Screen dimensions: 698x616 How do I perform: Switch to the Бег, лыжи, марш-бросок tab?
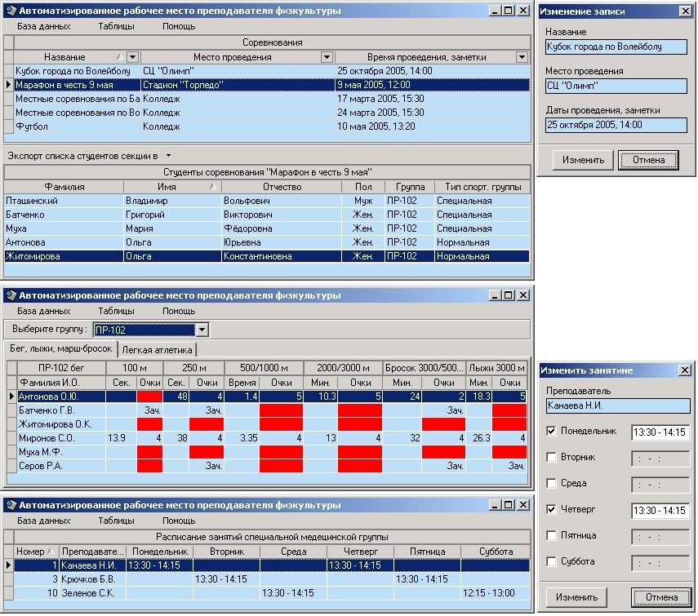point(60,348)
